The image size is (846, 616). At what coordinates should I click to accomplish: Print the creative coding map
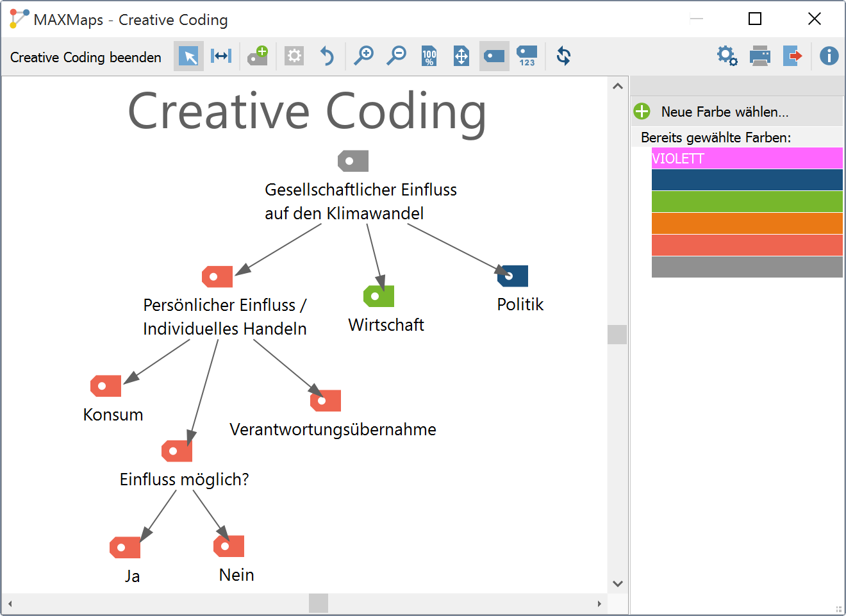760,56
